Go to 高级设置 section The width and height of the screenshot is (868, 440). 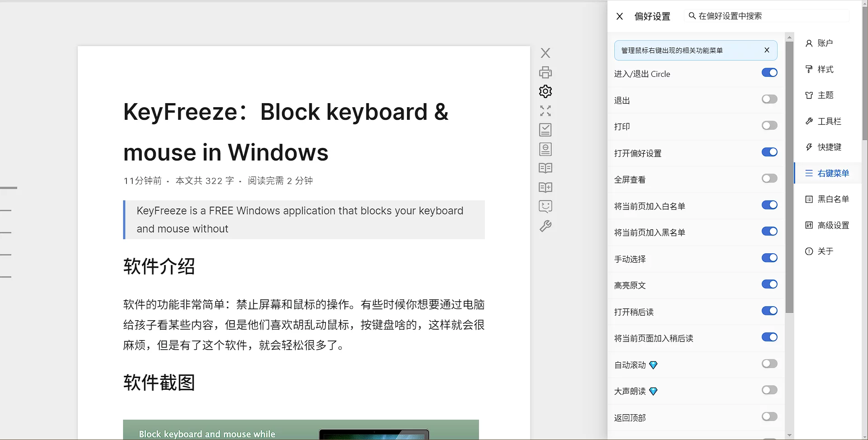(x=832, y=225)
